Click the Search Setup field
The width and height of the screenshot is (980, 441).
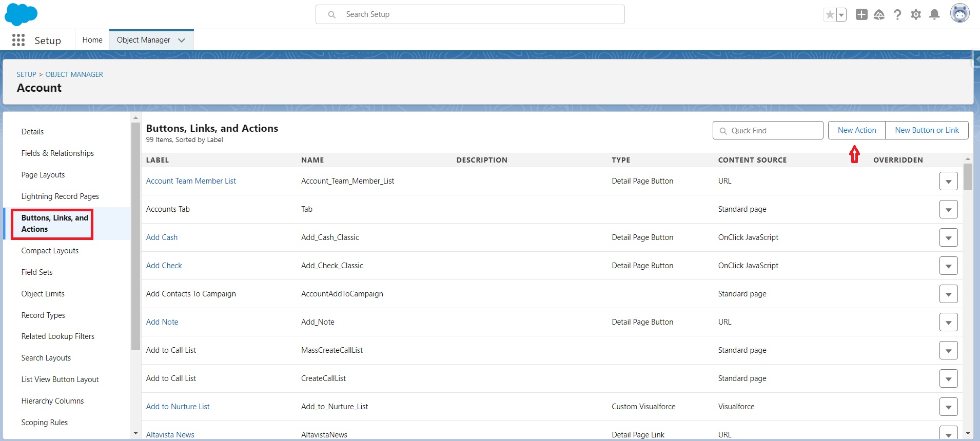click(470, 14)
